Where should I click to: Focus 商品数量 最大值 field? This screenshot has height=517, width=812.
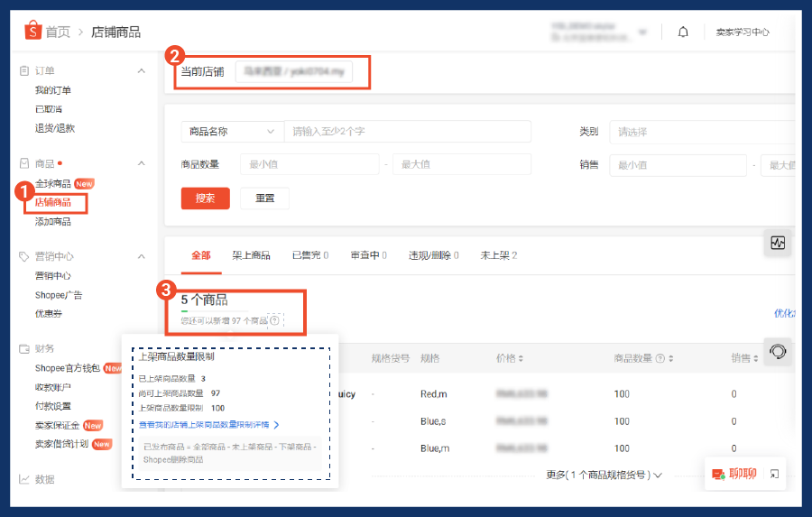[462, 164]
